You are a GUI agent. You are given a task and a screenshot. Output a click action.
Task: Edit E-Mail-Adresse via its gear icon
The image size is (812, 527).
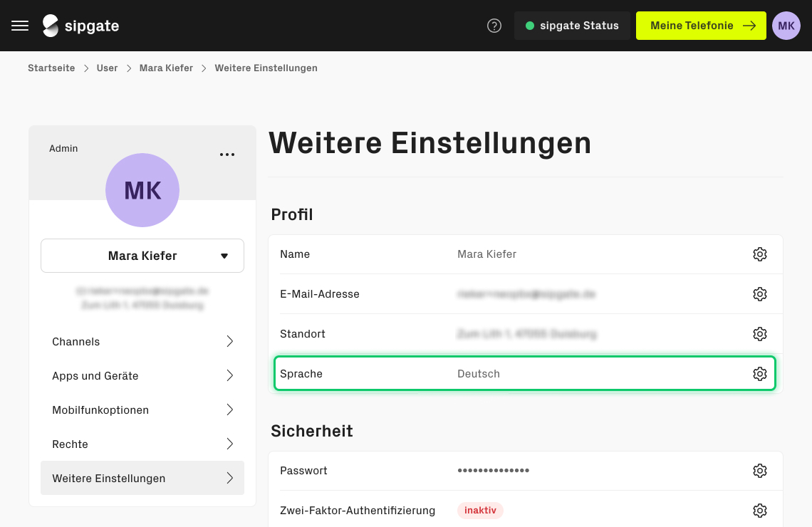click(759, 294)
